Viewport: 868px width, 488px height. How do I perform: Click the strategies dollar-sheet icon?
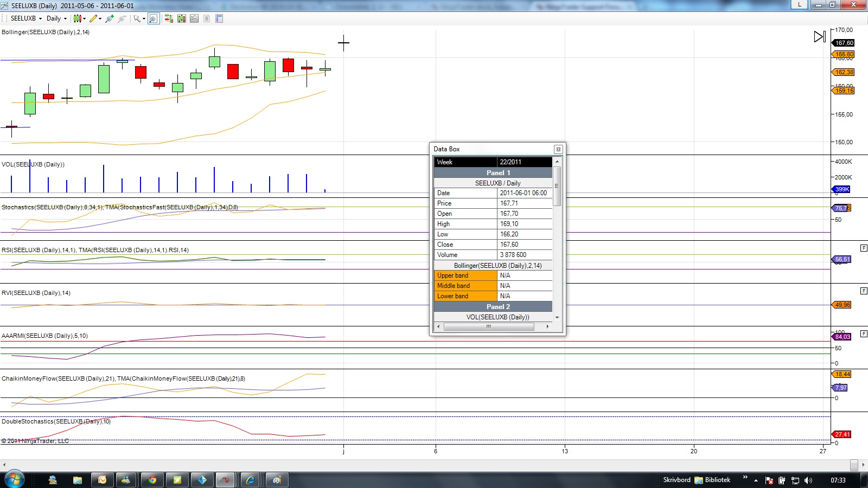tap(207, 18)
